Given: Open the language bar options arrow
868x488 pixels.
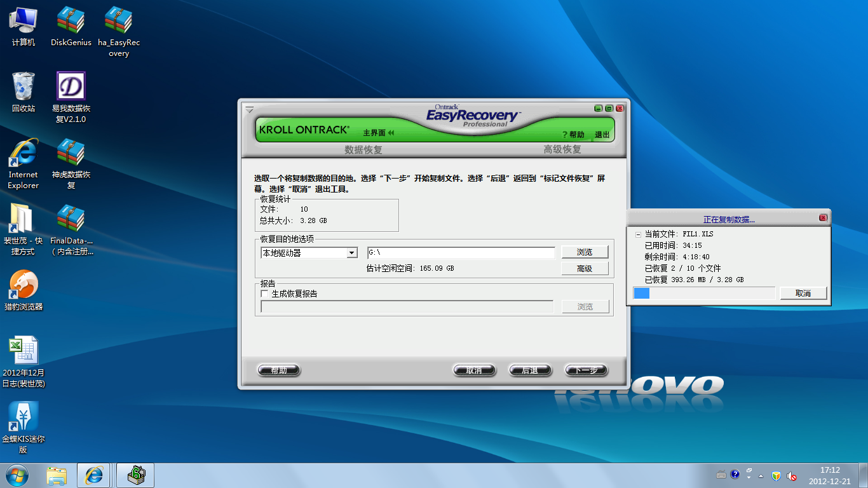Looking at the screenshot, I should (749, 477).
